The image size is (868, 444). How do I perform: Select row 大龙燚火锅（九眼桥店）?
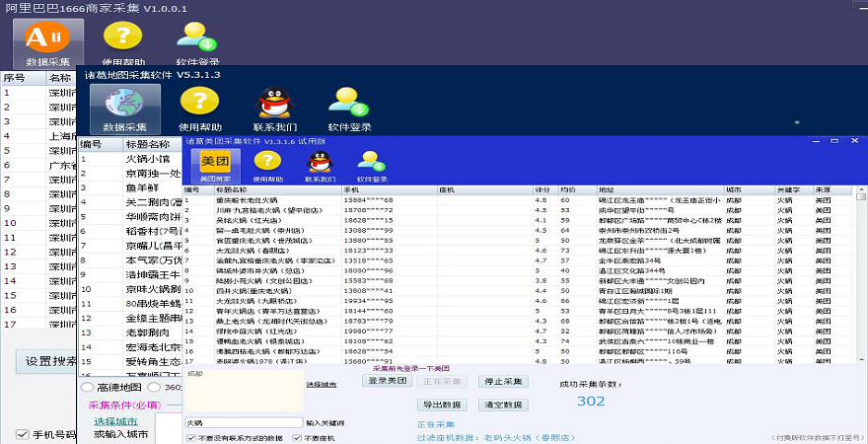pos(518,301)
